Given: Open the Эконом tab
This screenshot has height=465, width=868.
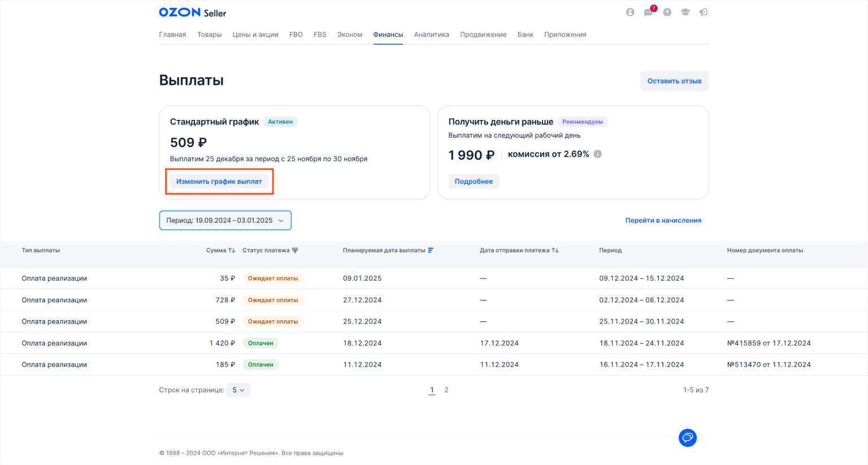Looking at the screenshot, I should tap(350, 35).
